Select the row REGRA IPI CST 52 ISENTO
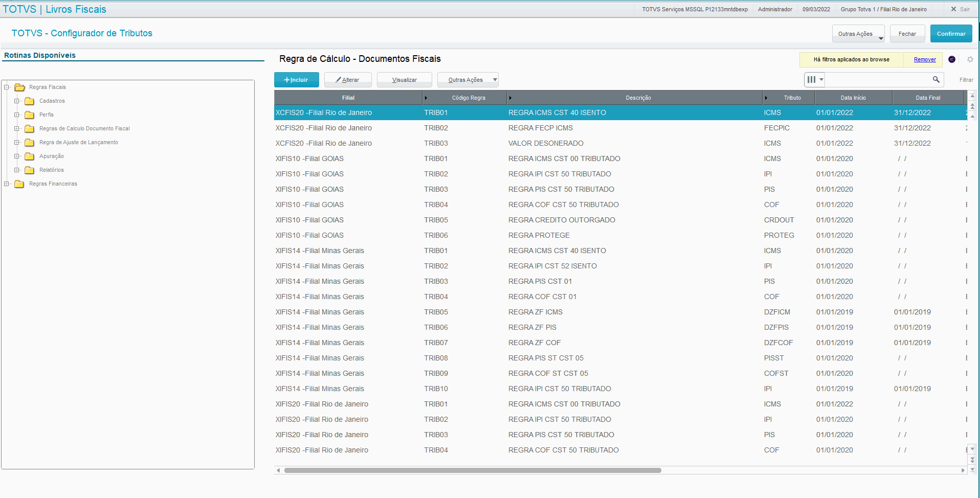Image resolution: width=980 pixels, height=498 pixels. tap(620, 266)
